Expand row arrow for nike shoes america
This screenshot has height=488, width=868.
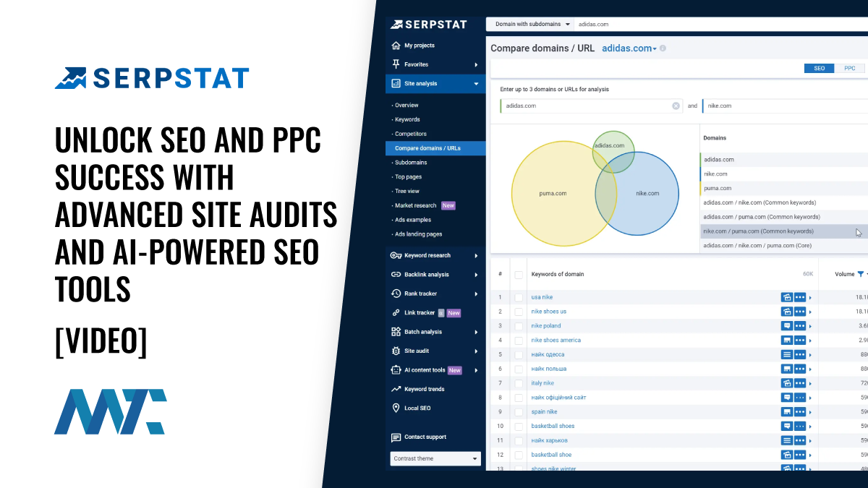(810, 341)
